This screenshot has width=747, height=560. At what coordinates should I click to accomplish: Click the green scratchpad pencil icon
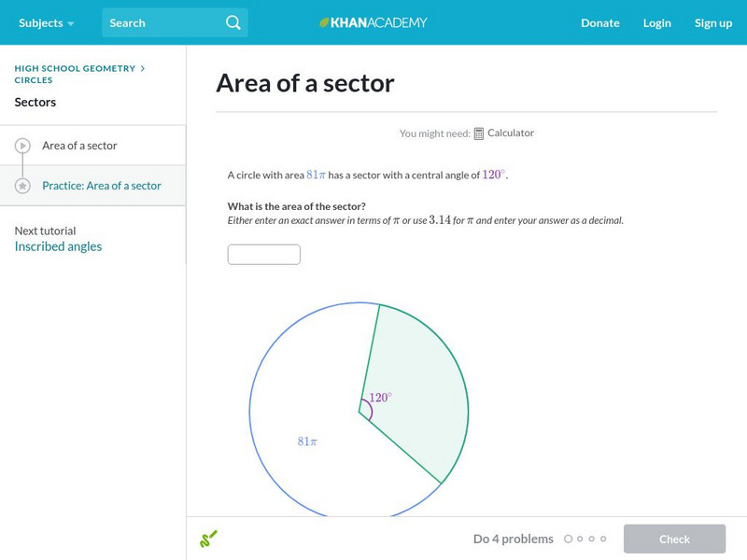(208, 539)
